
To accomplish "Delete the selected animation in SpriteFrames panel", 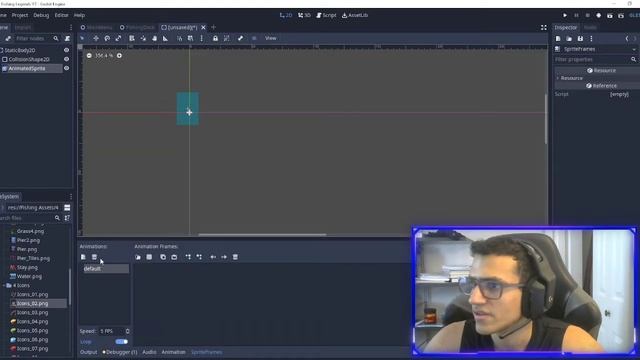I will pyautogui.click(x=94, y=257).
